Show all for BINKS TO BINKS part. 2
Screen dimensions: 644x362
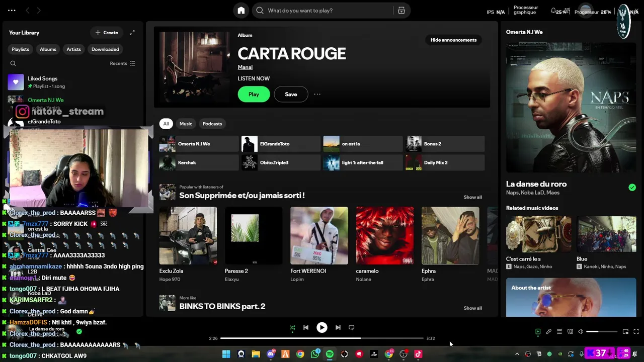click(x=472, y=308)
